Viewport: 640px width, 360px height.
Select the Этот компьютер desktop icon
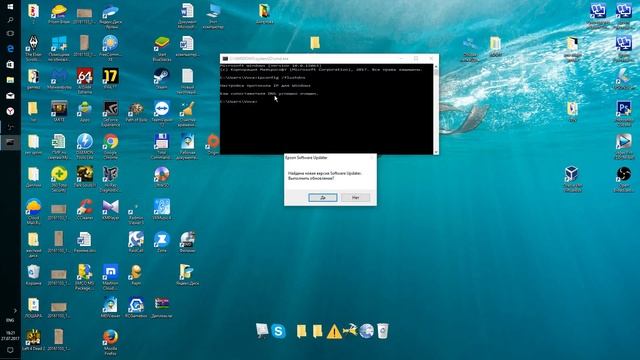click(x=213, y=16)
